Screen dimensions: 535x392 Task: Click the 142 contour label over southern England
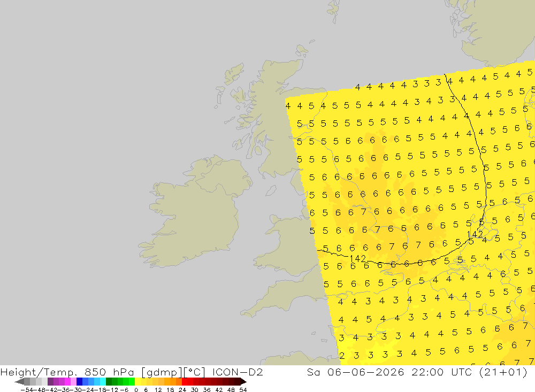pos(357,259)
